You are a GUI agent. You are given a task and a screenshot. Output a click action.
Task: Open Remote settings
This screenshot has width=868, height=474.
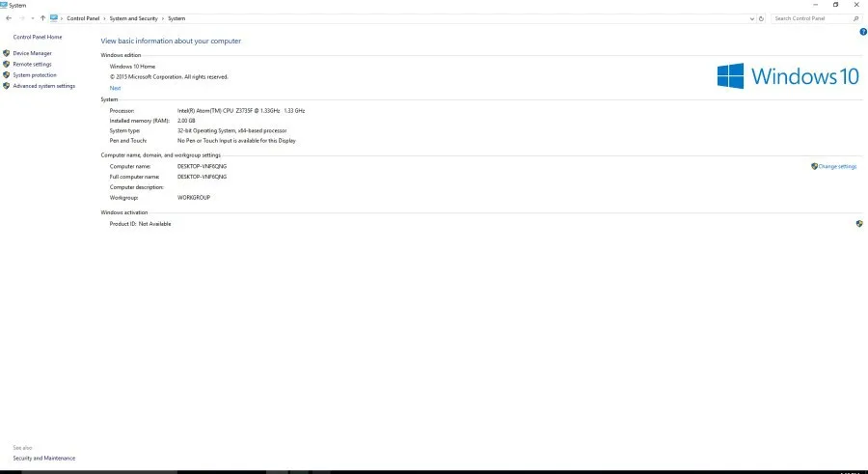pyautogui.click(x=32, y=65)
